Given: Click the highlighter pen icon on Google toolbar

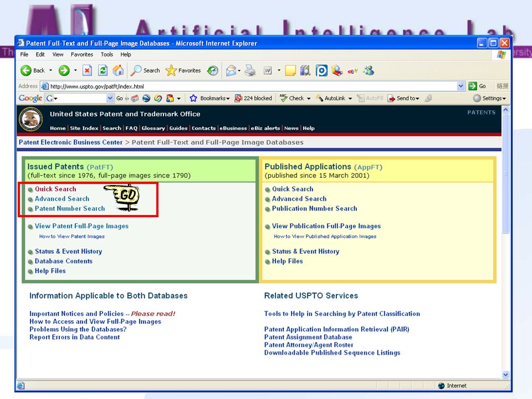Looking at the screenshot, I should click(x=428, y=99).
